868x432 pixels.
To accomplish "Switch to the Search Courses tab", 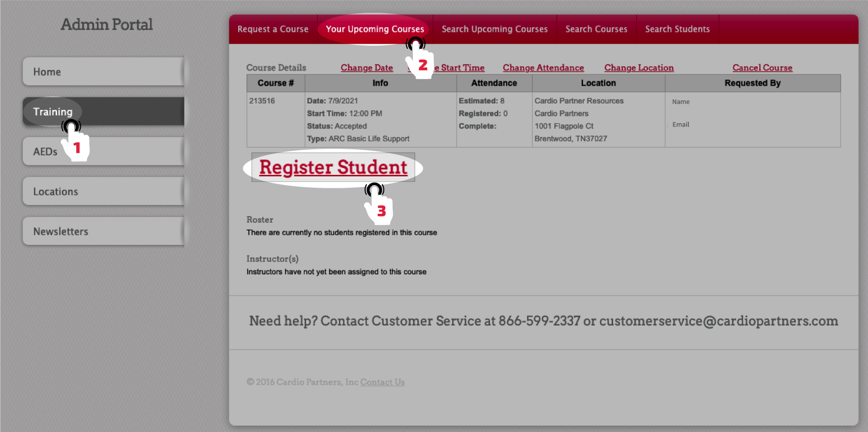I will (x=596, y=29).
